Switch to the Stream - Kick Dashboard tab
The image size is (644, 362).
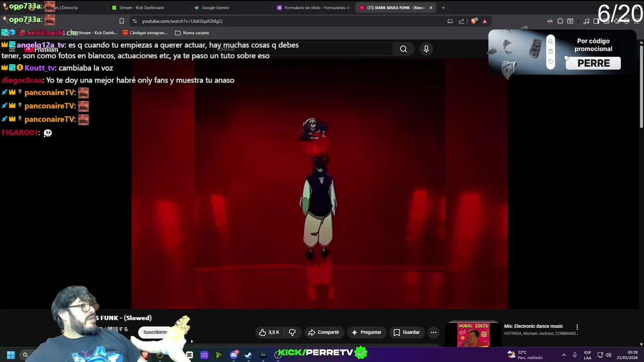[146, 8]
